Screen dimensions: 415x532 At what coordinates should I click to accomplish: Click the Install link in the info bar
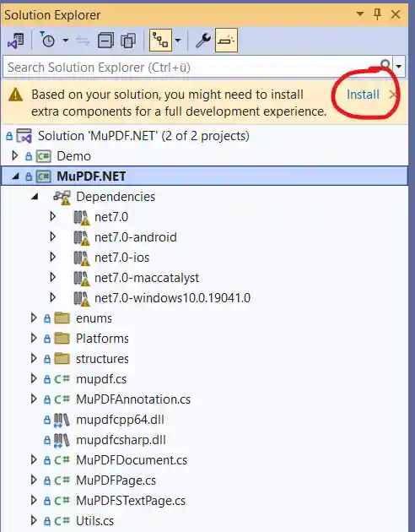(x=363, y=95)
